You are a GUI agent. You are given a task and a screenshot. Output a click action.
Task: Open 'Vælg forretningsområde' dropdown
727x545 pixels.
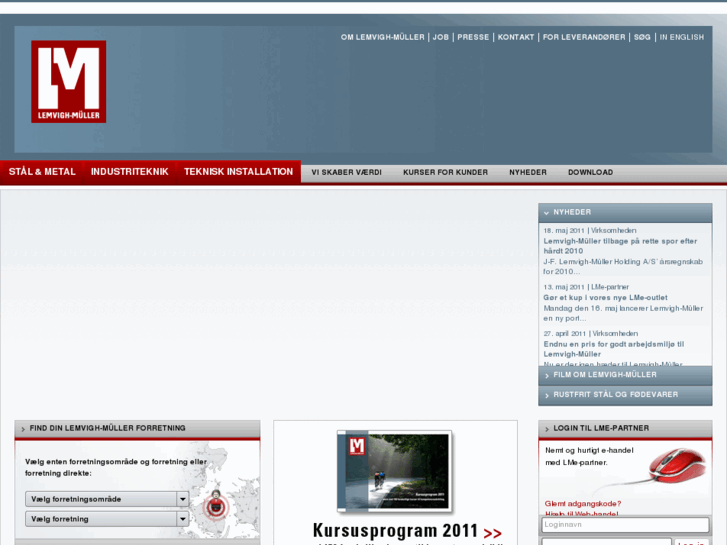pos(107,499)
